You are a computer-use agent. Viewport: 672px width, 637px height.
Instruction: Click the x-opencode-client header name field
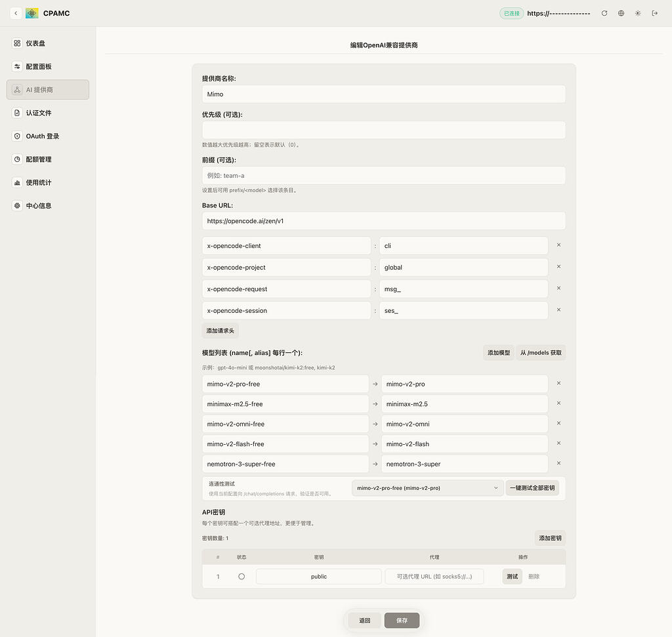point(286,246)
